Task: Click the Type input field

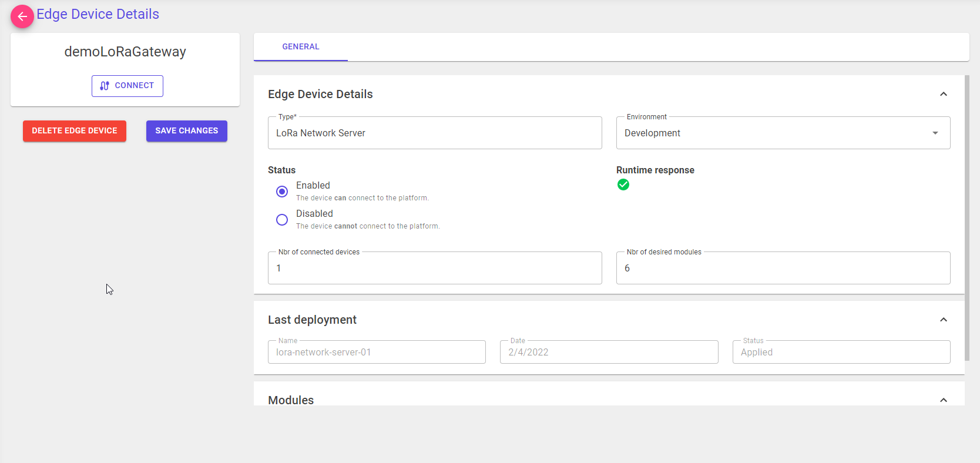Action: pos(435,133)
